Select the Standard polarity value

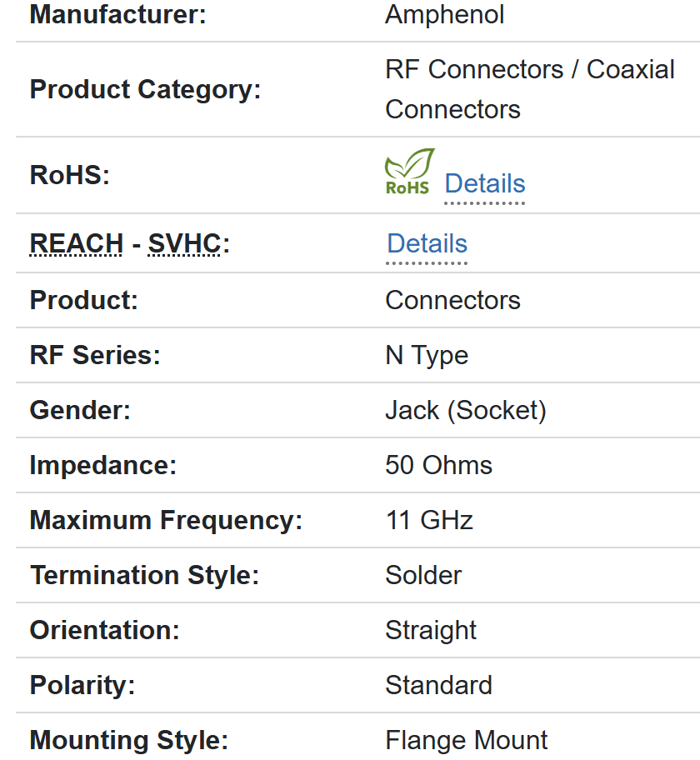pyautogui.click(x=438, y=685)
